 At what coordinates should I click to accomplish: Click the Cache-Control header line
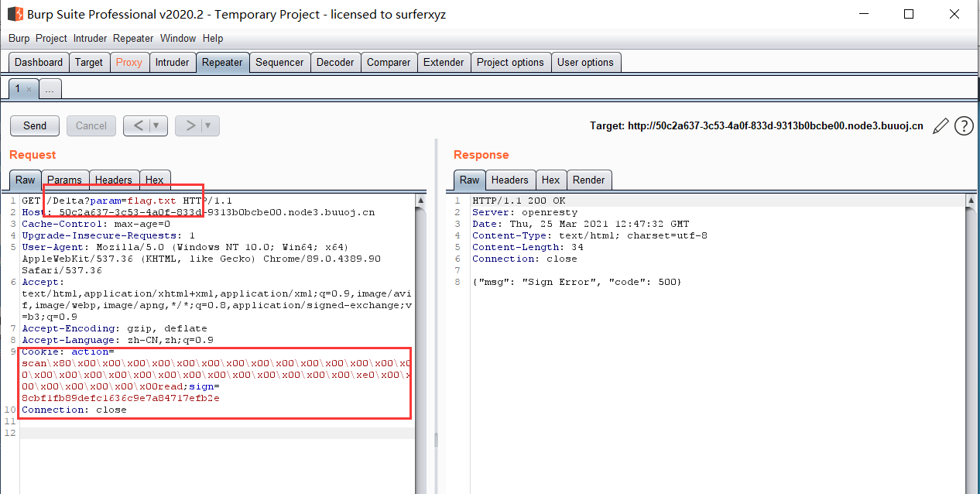point(96,224)
